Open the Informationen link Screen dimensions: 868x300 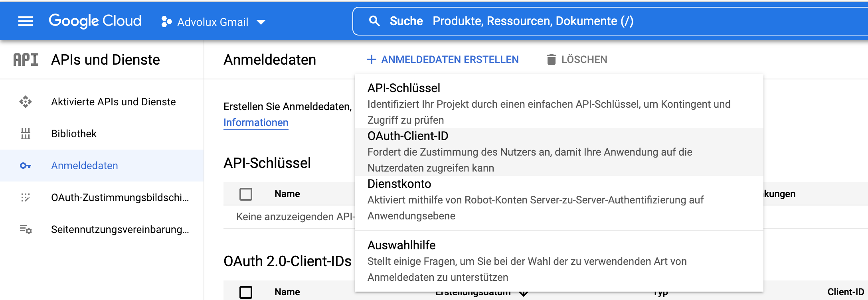(256, 122)
